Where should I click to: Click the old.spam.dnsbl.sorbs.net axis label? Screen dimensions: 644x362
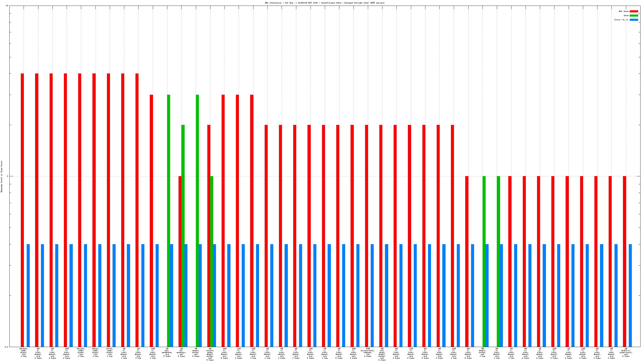(382, 354)
